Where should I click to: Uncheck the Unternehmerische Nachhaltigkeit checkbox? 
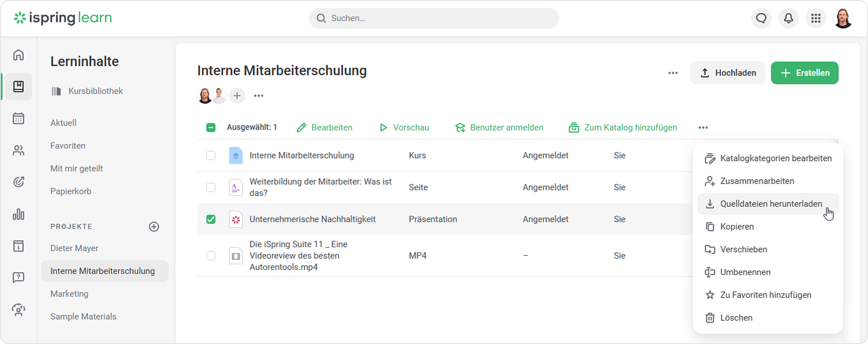click(211, 219)
